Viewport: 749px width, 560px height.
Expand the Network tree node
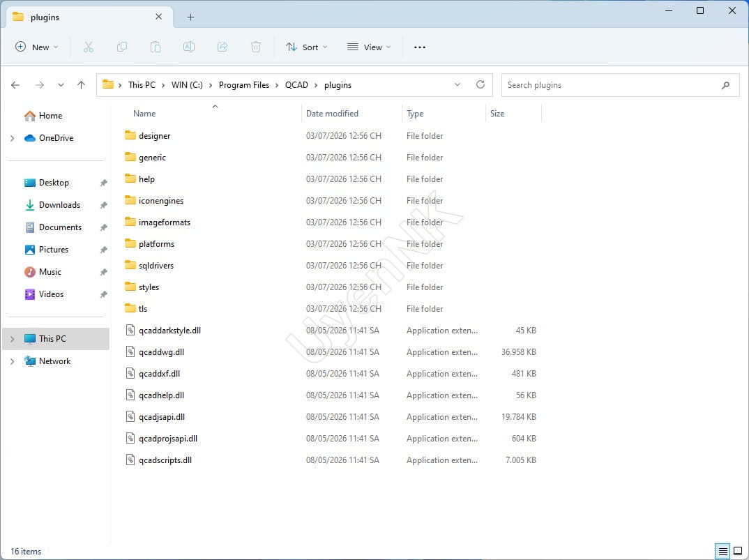click(x=13, y=361)
